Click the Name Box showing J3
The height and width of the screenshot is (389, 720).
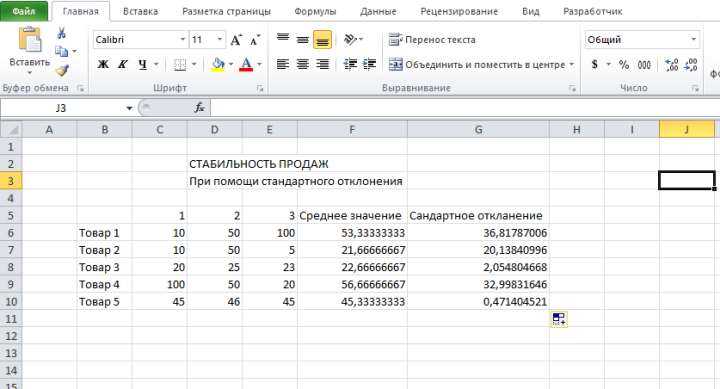62,108
